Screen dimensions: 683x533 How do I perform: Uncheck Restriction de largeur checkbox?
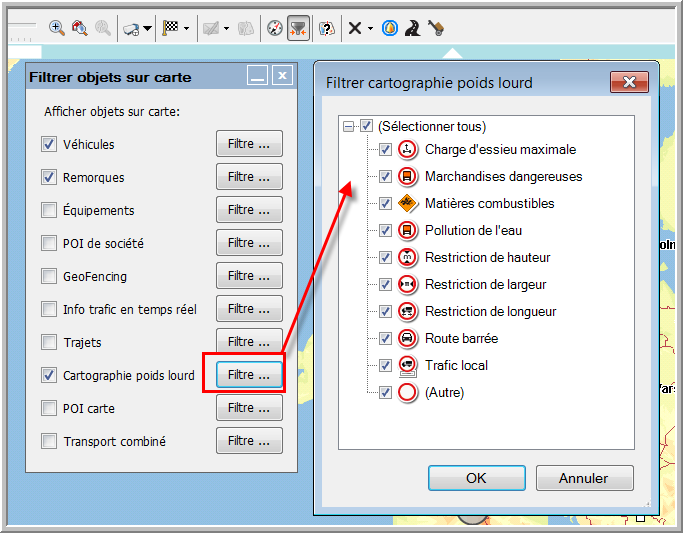click(385, 285)
